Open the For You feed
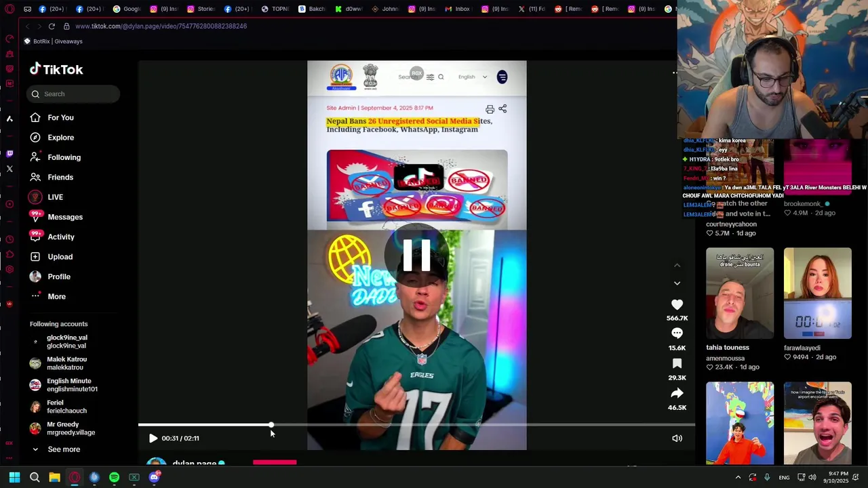868x488 pixels. [52, 117]
